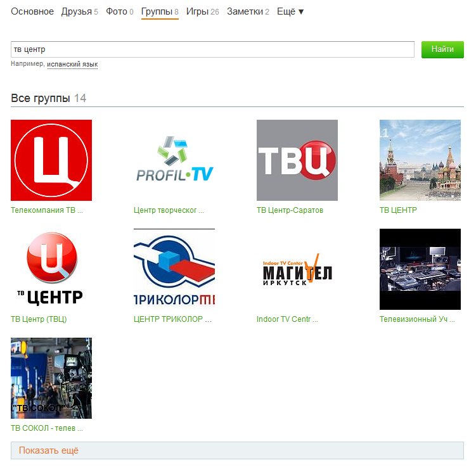Click the ТВ Центр (ТВЦ) group link
Viewport: 476px width, 472px height.
(x=39, y=319)
